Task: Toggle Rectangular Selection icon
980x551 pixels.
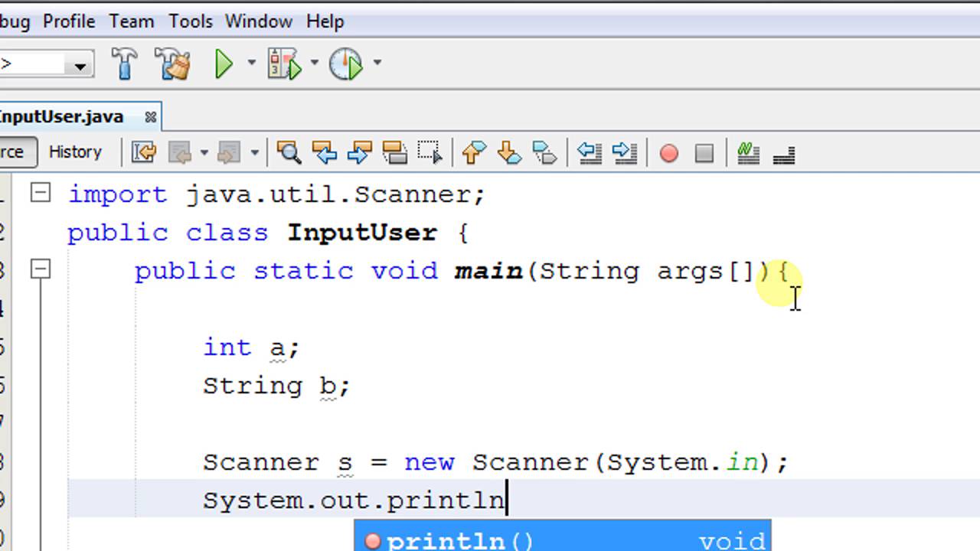Action: (430, 152)
